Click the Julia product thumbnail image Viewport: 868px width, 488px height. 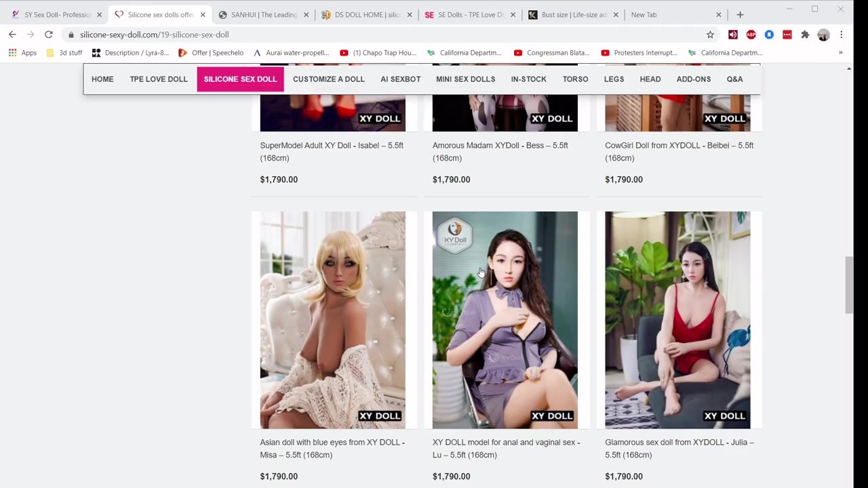click(677, 320)
